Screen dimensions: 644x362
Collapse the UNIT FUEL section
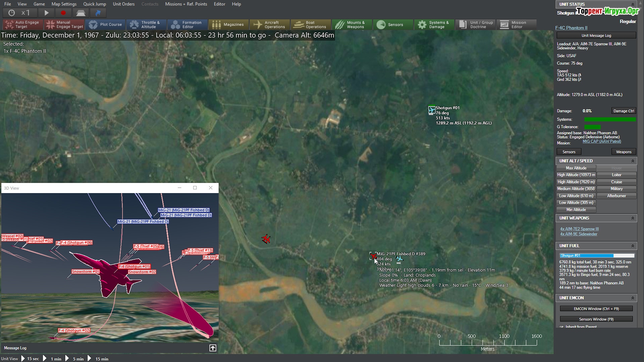tap(633, 246)
